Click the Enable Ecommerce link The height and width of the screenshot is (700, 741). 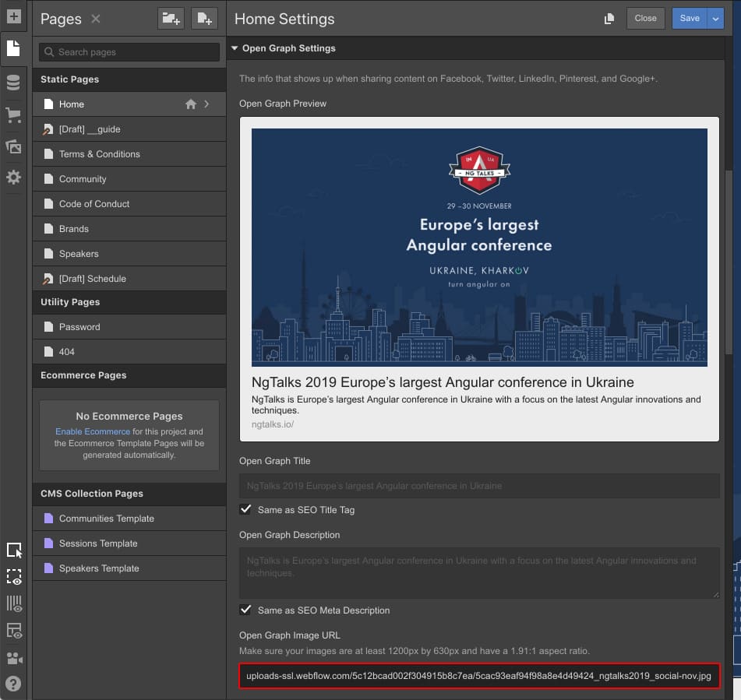pyautogui.click(x=93, y=431)
